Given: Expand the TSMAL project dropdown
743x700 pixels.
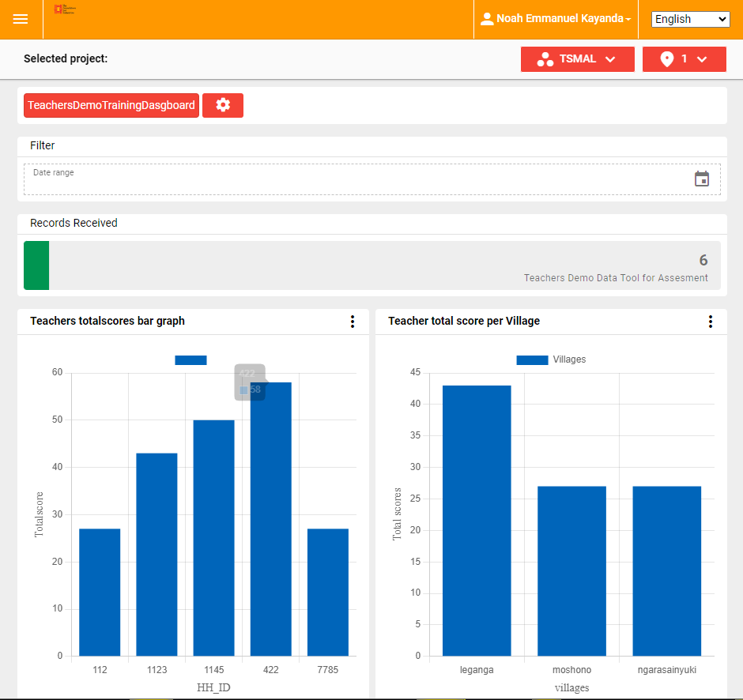Looking at the screenshot, I should pyautogui.click(x=577, y=59).
